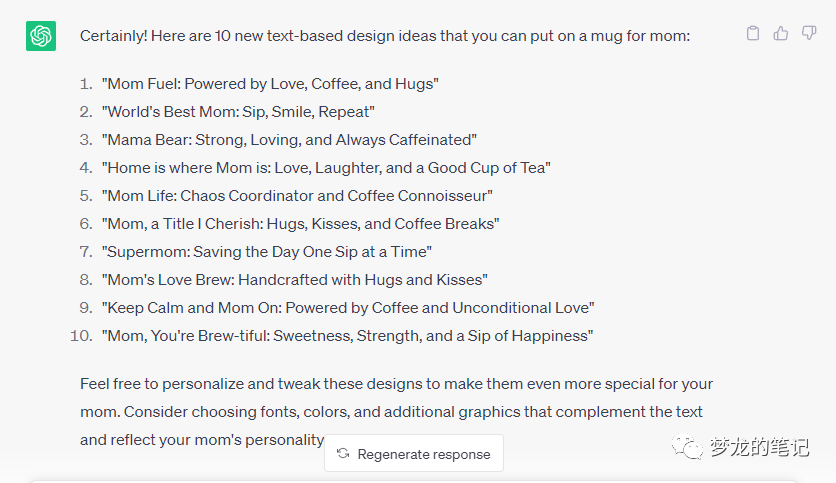836x483 pixels.
Task: Click the "Keep Calm and Mom On" line
Action: pos(347,308)
